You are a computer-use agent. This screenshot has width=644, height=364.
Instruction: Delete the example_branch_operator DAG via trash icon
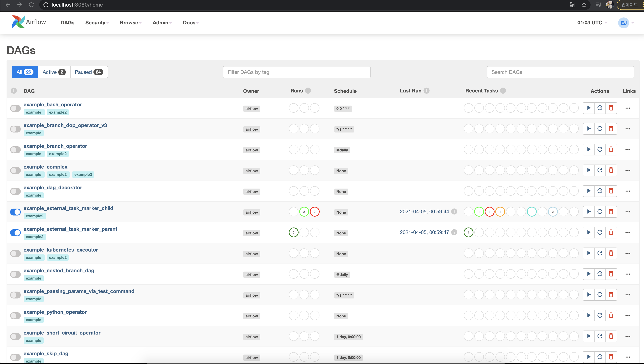point(611,150)
